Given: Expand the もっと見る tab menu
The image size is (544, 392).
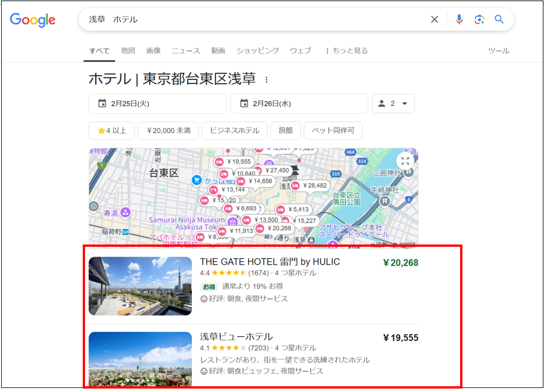Looking at the screenshot, I should (x=346, y=51).
